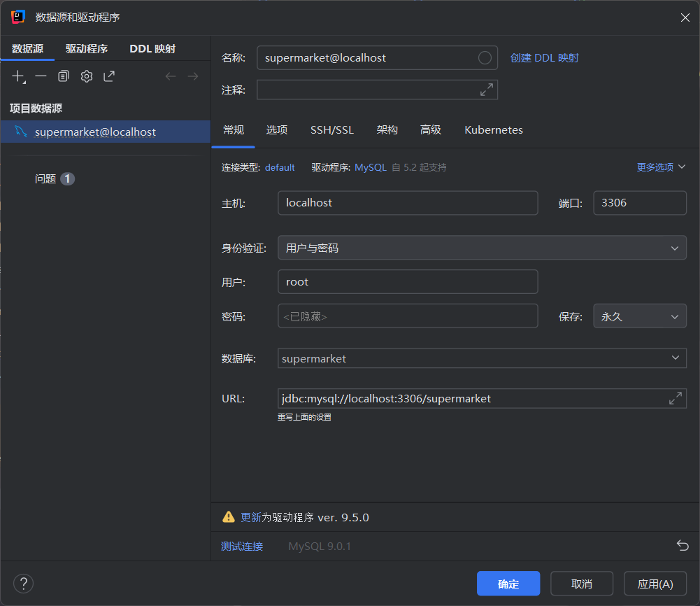Click the MySQL dolphin icon for supermarket@localhost
Image resolution: width=700 pixels, height=606 pixels.
point(20,132)
